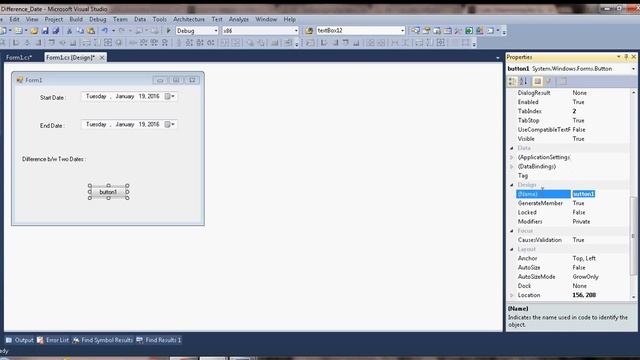Click the Add New Item toolbar icon
Image resolution: width=640 pixels, height=360 pixels.
(x=18, y=31)
